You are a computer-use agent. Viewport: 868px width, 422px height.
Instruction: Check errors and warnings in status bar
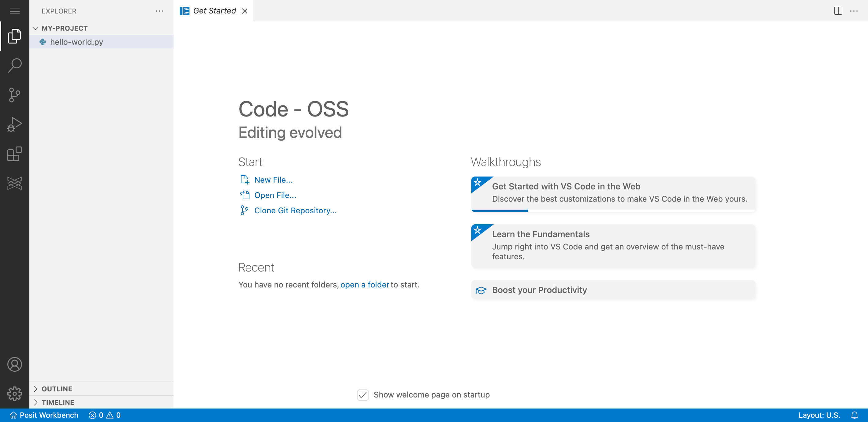coord(104,415)
